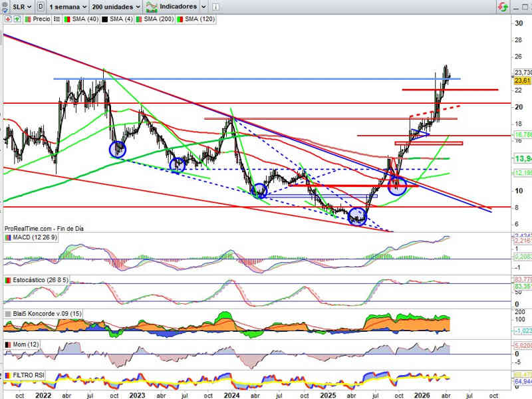The width and height of the screenshot is (532, 399).
Task: Click the Blai5 Koncorde indicator icon
Action: (x=8, y=313)
